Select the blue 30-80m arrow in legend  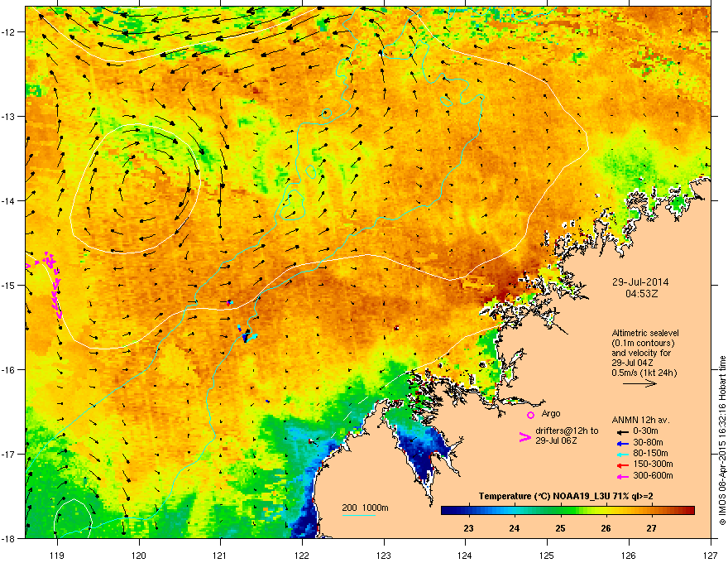(623, 443)
